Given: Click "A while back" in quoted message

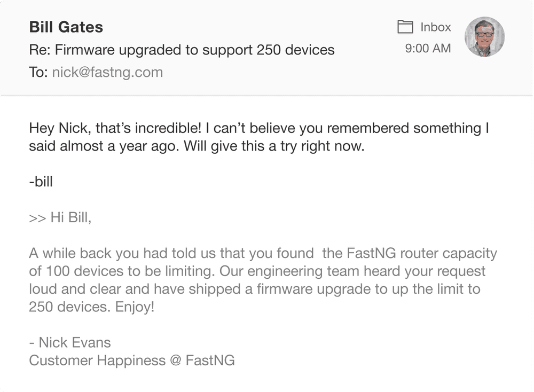Looking at the screenshot, I should [x=69, y=253].
